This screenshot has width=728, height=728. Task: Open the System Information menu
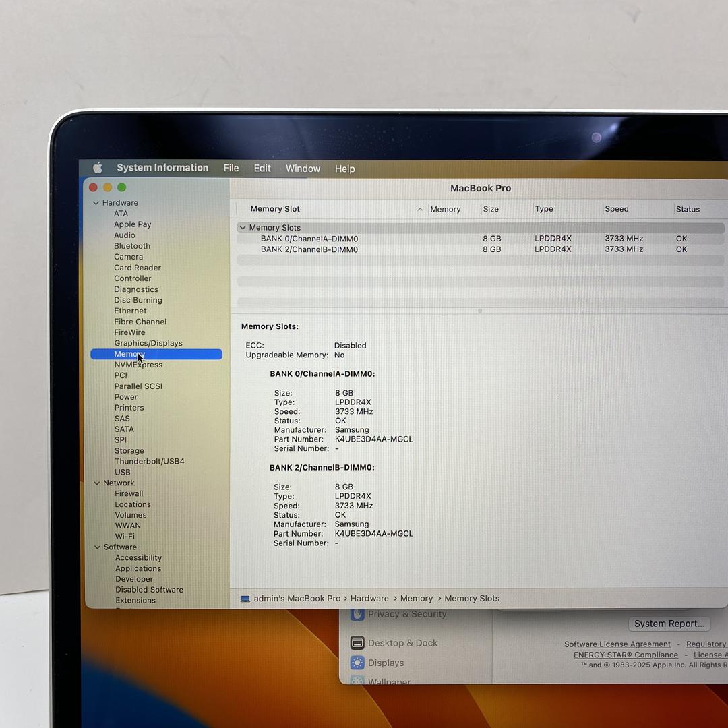162,168
